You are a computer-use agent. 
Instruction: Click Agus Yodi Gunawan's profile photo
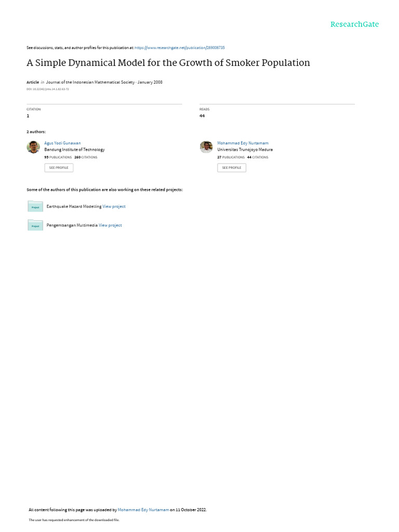point(33,147)
